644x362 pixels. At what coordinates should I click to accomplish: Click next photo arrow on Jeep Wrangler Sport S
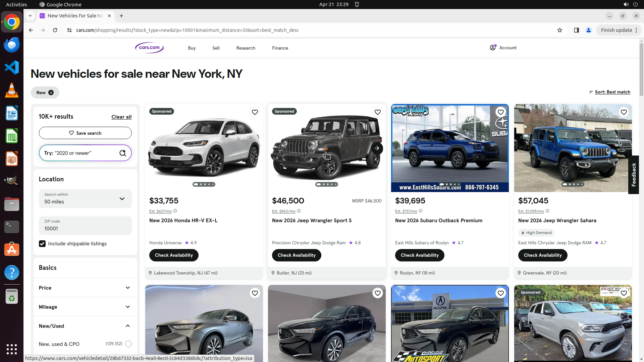tap(377, 148)
